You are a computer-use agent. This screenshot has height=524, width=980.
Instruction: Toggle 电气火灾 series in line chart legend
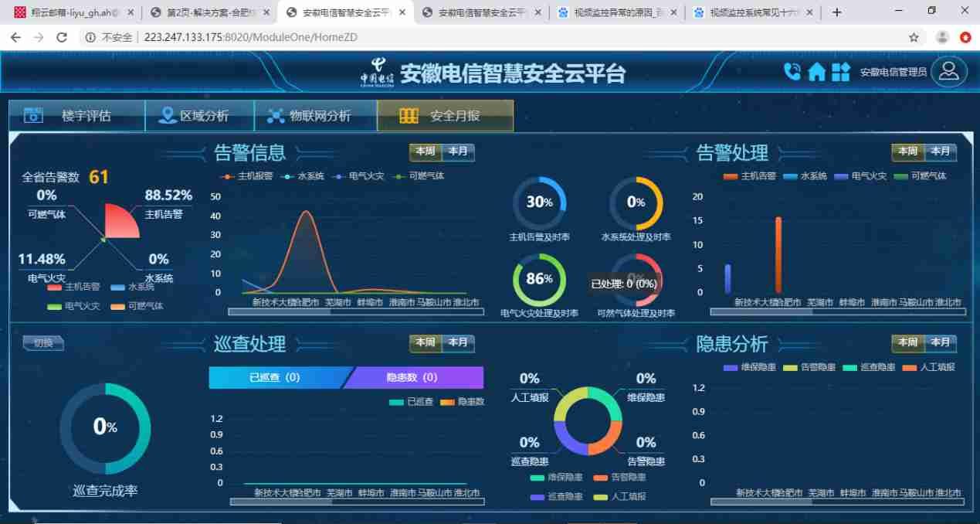coord(359,176)
